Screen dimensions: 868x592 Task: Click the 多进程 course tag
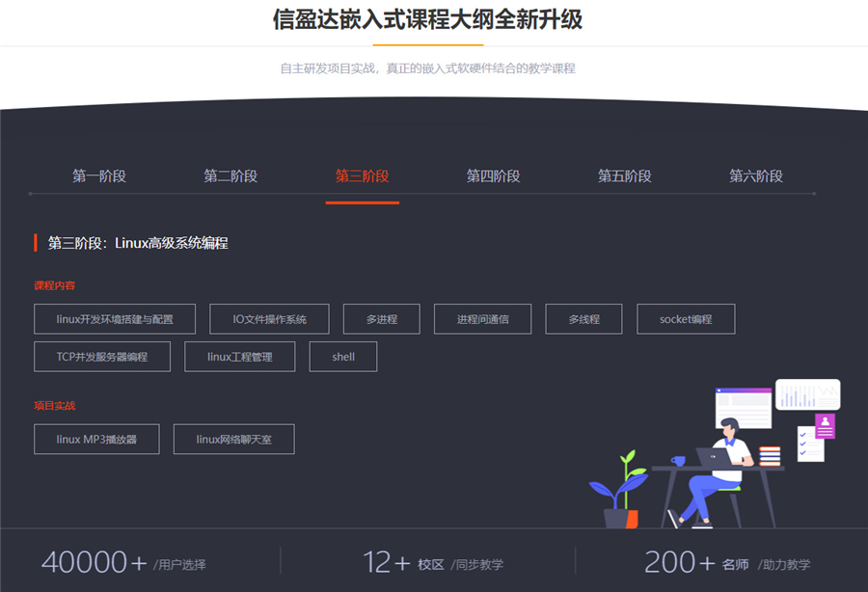(382, 318)
